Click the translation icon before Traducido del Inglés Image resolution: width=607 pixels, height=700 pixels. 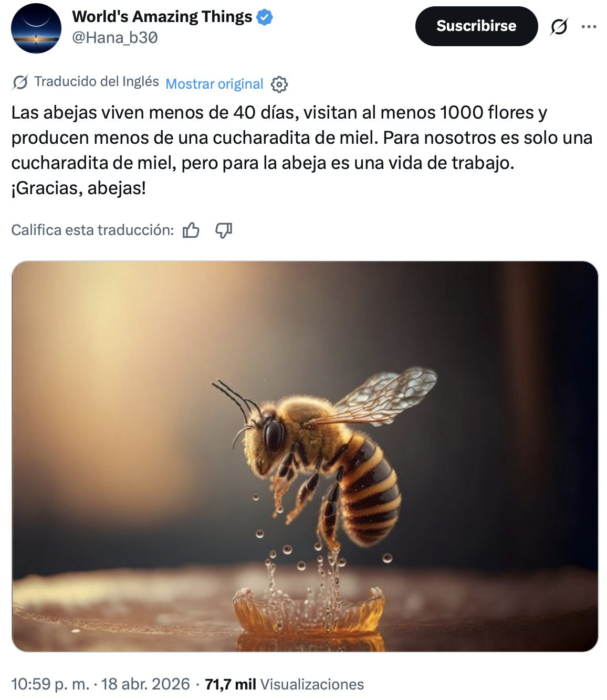(x=20, y=82)
